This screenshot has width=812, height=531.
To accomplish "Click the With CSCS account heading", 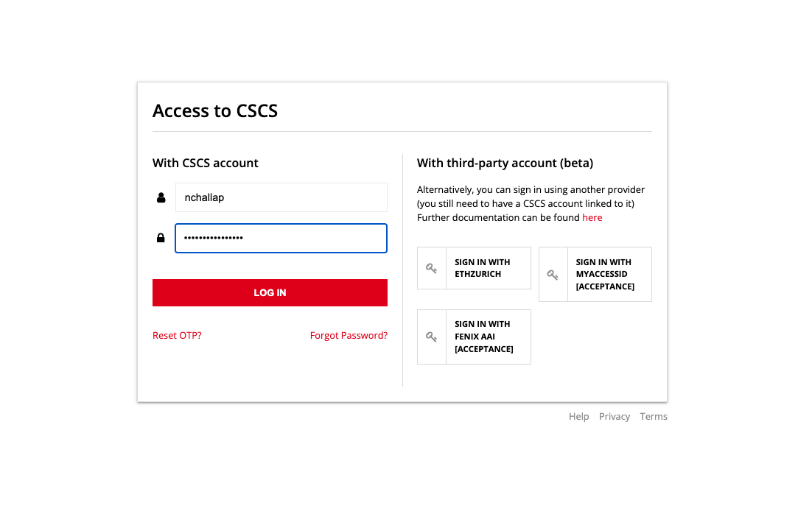I will click(206, 163).
